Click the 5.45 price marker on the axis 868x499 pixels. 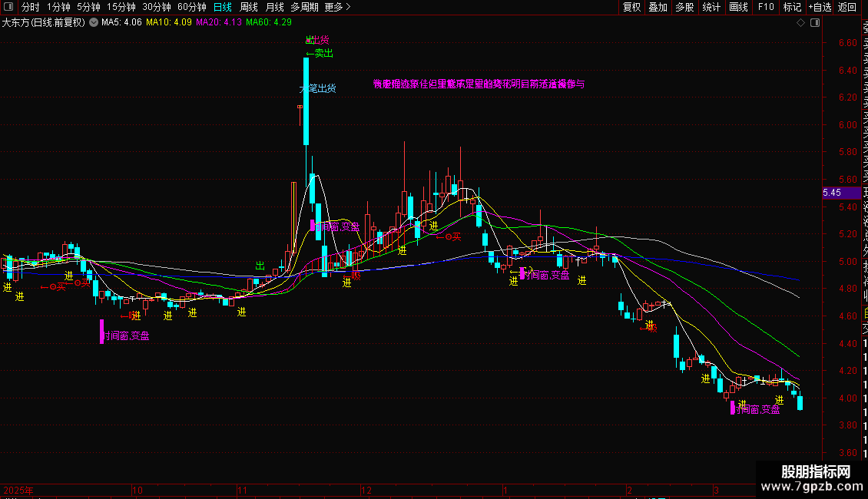[x=832, y=193]
